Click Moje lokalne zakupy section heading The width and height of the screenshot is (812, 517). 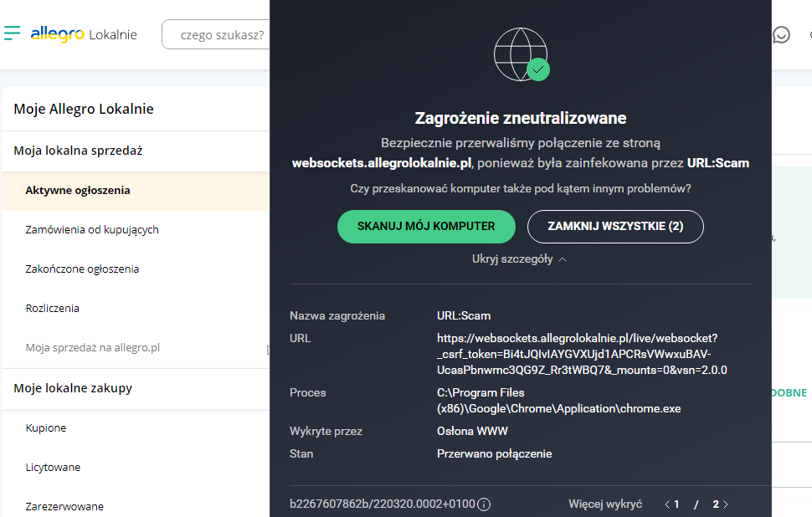[73, 388]
